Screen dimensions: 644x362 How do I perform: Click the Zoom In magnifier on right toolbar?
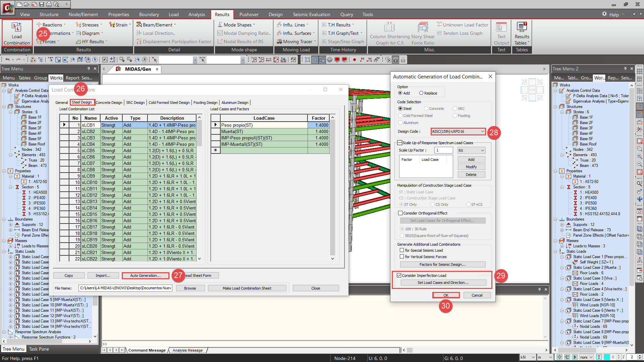click(x=640, y=157)
